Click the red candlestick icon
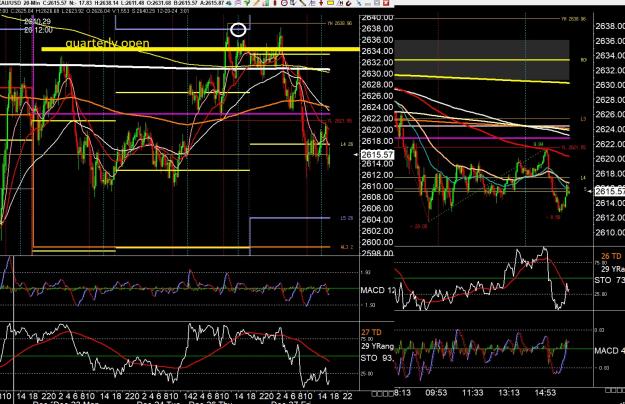 tap(275, 3)
